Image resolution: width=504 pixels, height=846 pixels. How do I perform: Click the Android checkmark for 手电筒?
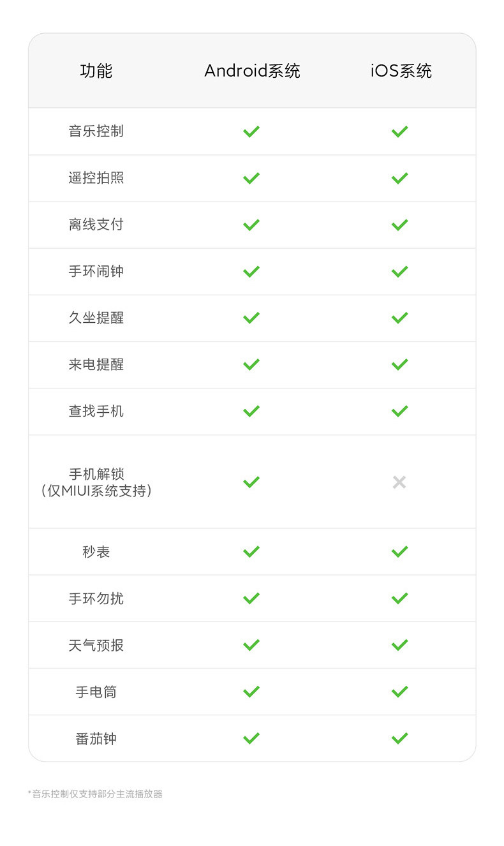251,692
